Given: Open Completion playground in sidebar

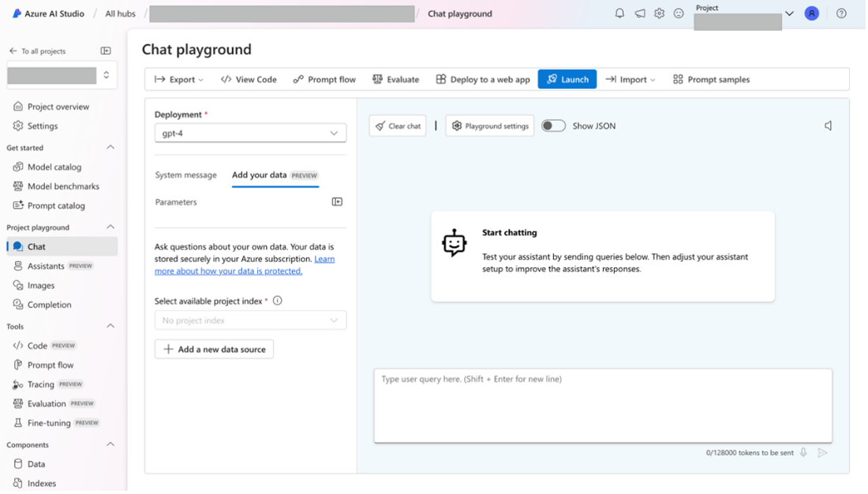Looking at the screenshot, I should pyautogui.click(x=49, y=305).
